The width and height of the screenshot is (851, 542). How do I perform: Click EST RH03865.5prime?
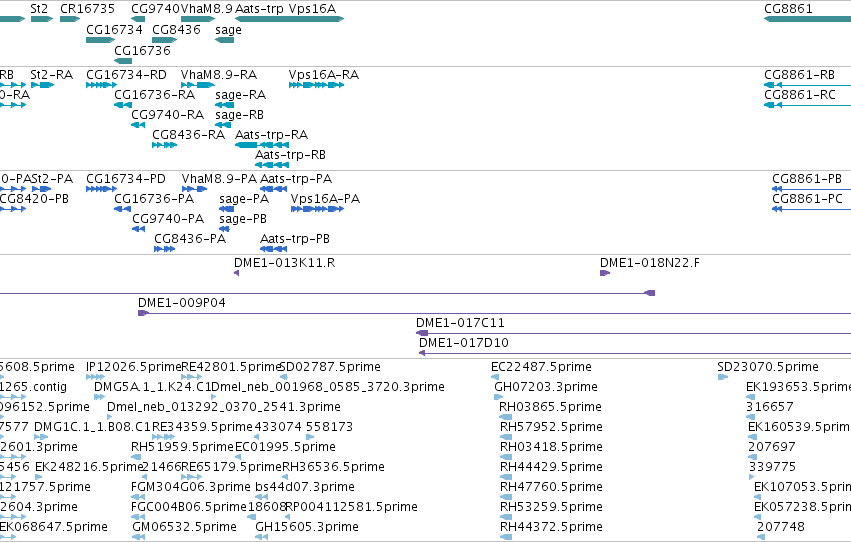coord(505,417)
